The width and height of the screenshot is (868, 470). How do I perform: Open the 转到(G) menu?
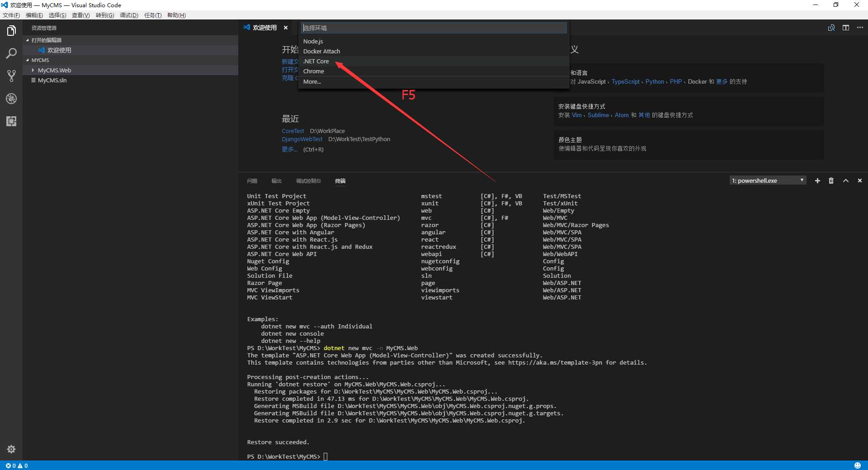click(x=105, y=15)
